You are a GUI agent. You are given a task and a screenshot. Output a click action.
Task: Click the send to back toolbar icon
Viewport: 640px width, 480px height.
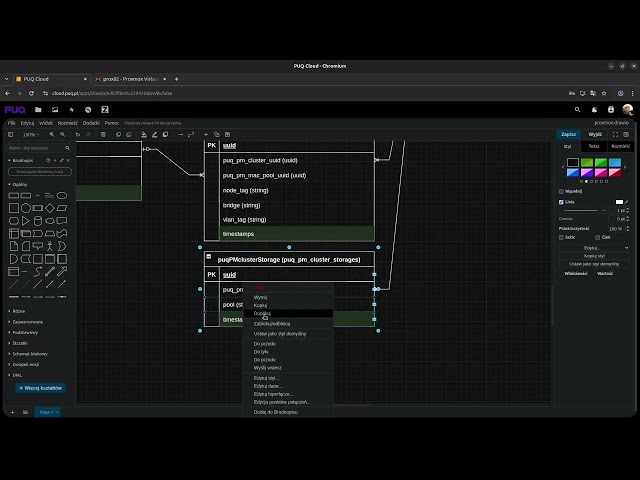pyautogui.click(x=129, y=134)
